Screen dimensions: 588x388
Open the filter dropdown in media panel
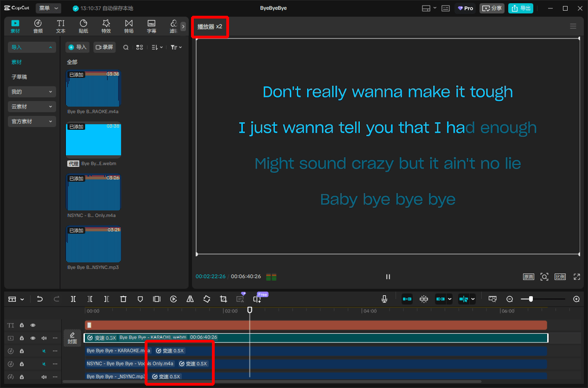click(x=176, y=47)
